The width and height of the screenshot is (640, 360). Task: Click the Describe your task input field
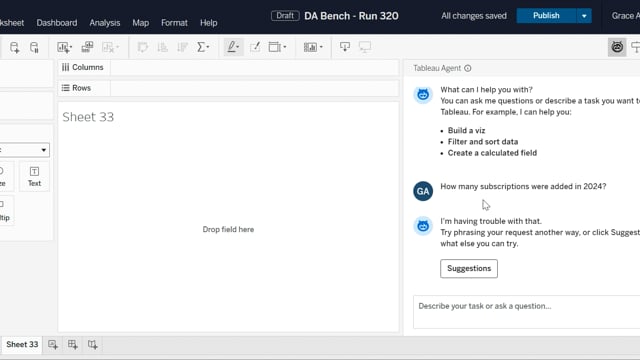(527, 312)
